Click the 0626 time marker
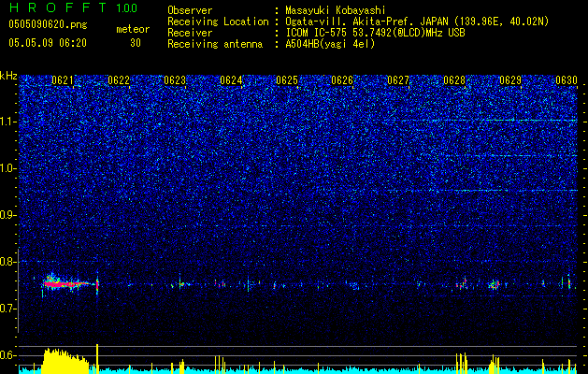588x374 pixels. [x=342, y=80]
